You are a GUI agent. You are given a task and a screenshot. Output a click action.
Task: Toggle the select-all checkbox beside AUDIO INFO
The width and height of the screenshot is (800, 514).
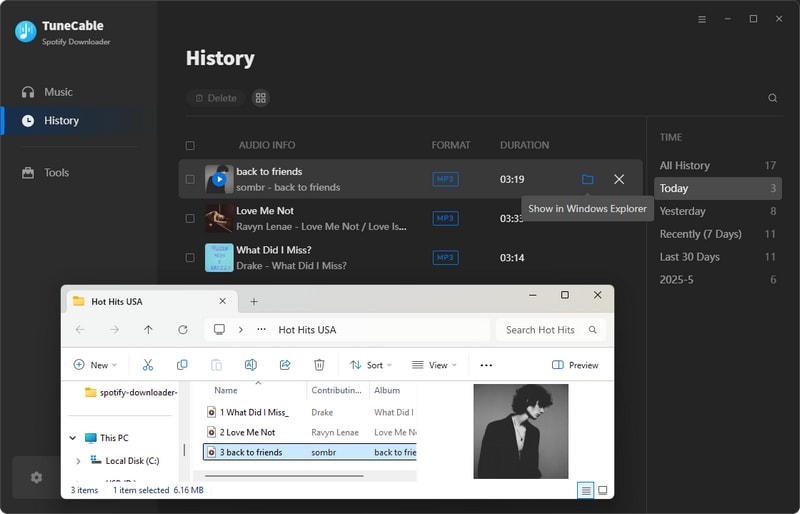190,145
